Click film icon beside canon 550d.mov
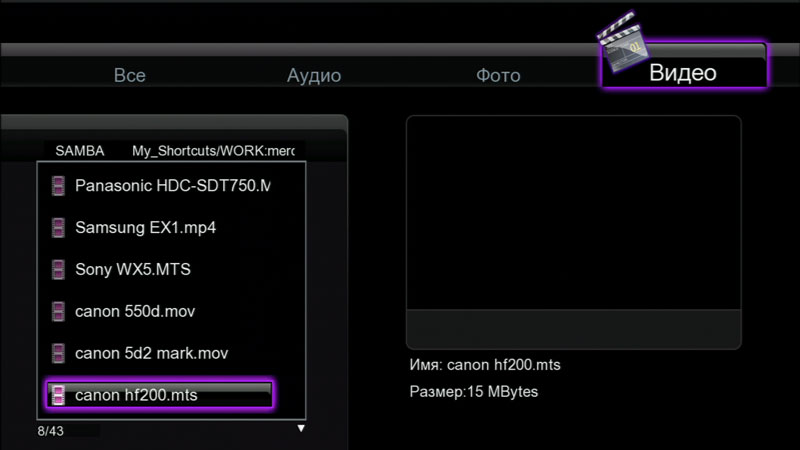The width and height of the screenshot is (800, 450). tap(58, 311)
